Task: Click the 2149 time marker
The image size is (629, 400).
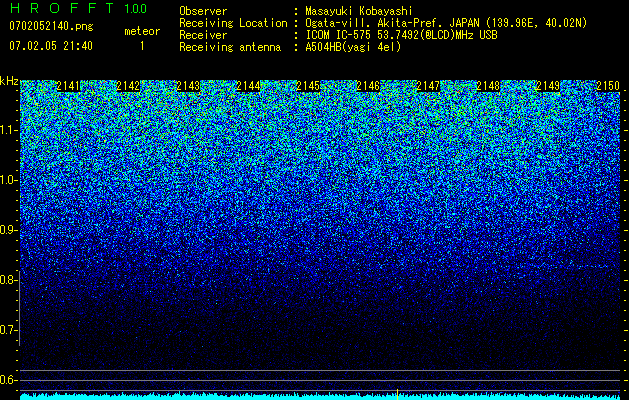Action: pos(548,86)
